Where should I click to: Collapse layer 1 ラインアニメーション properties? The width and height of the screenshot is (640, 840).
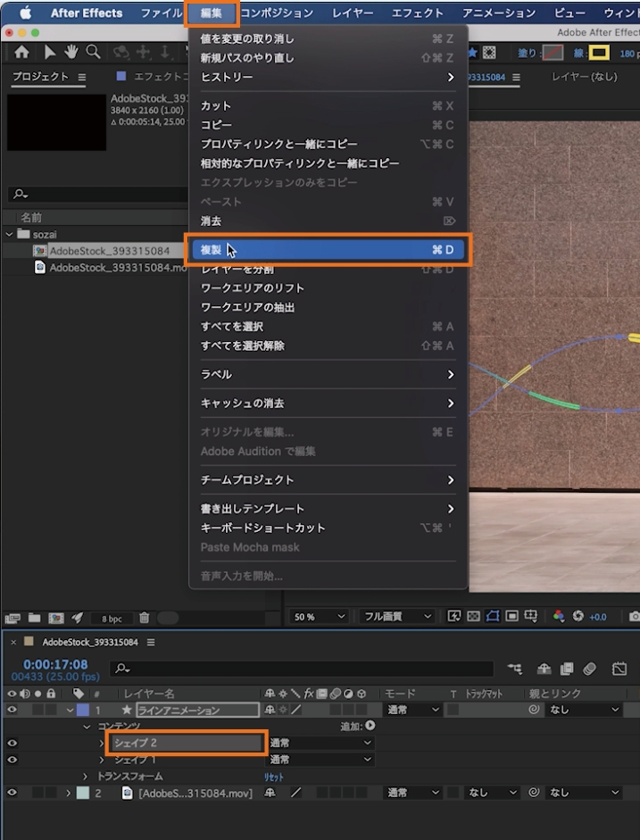click(x=70, y=710)
